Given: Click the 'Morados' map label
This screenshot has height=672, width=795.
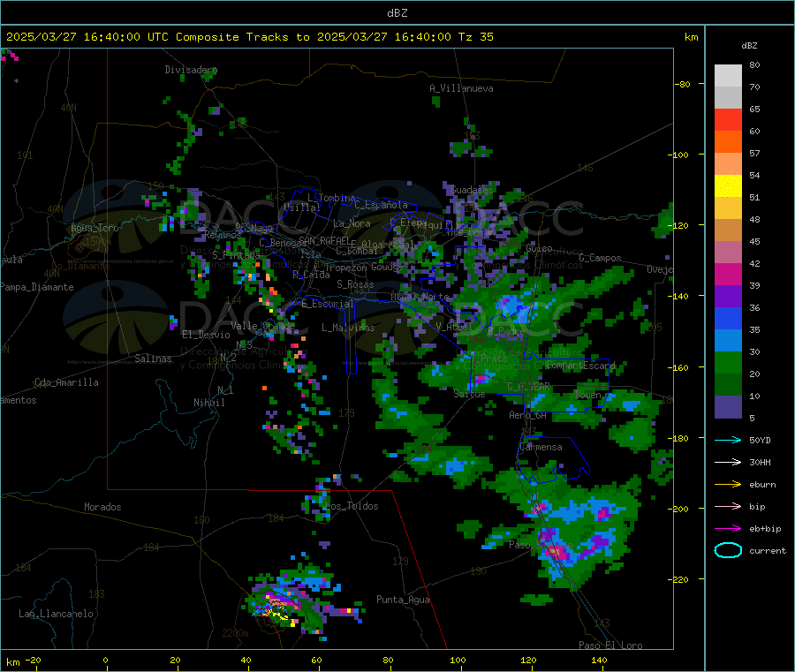Looking at the screenshot, I should click(102, 507).
